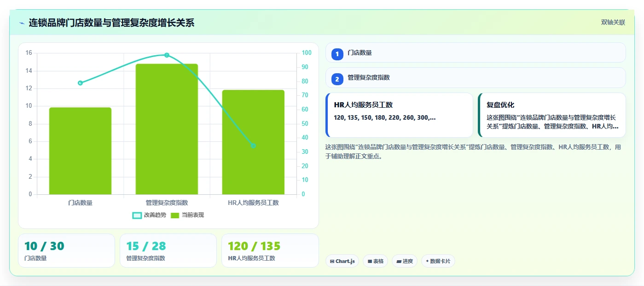Click the lightning icon beside the title

[x=22, y=23]
